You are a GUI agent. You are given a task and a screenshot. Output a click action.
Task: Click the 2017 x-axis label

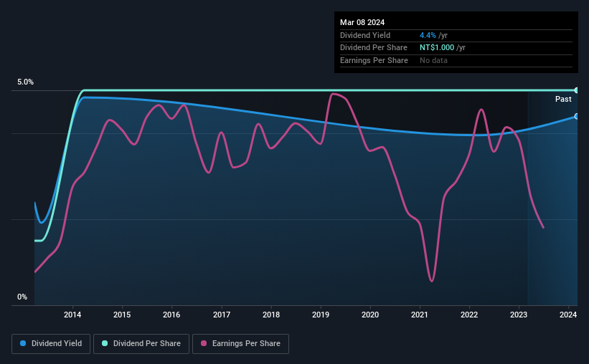[x=222, y=315]
